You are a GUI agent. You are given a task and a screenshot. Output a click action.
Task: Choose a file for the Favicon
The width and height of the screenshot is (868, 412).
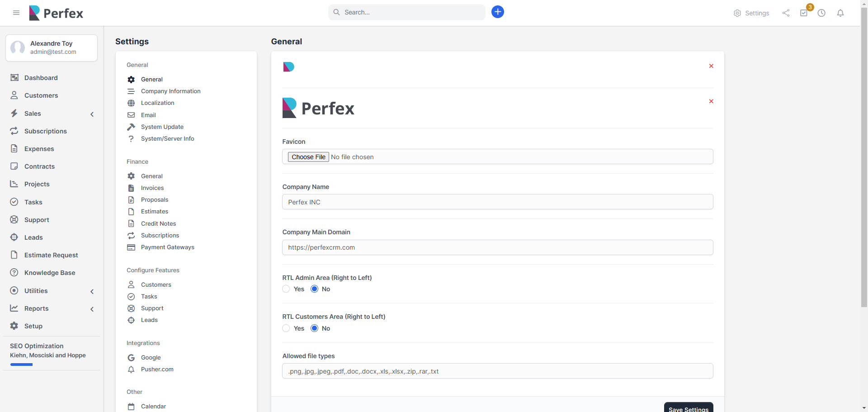coord(308,156)
